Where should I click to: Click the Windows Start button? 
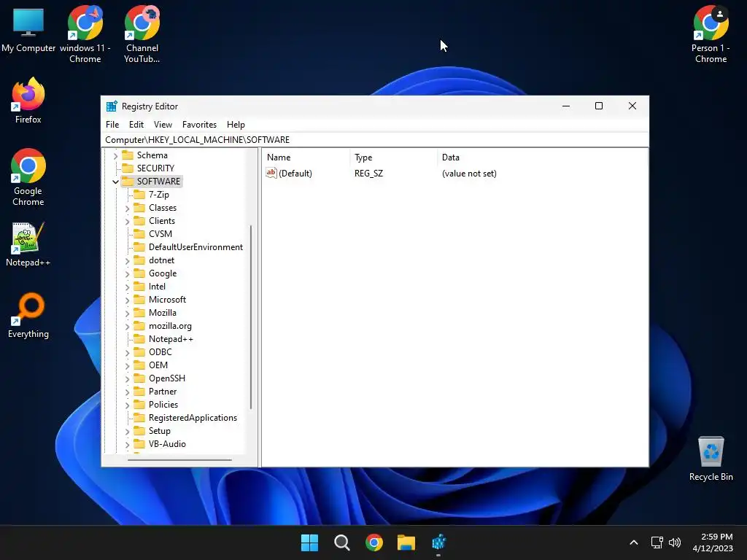(309, 542)
